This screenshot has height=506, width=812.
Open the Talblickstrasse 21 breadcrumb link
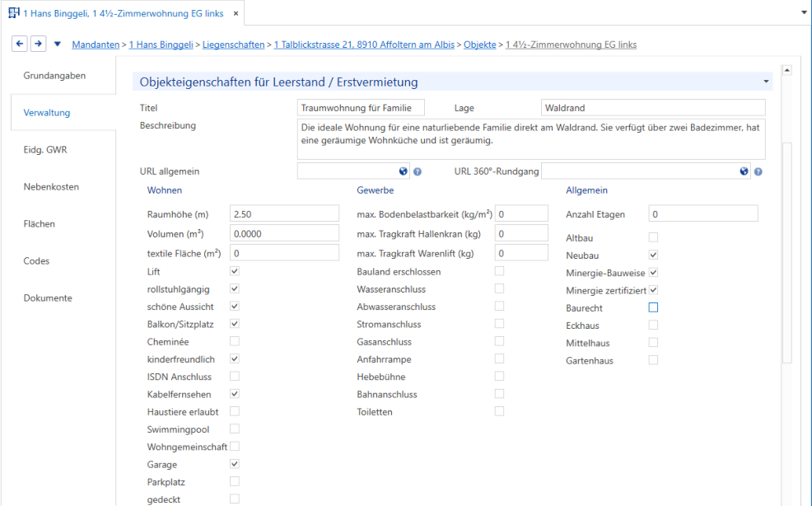(364, 45)
